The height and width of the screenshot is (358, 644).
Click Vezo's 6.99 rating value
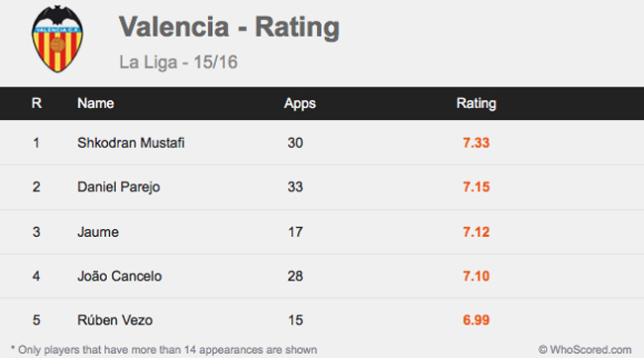point(476,320)
